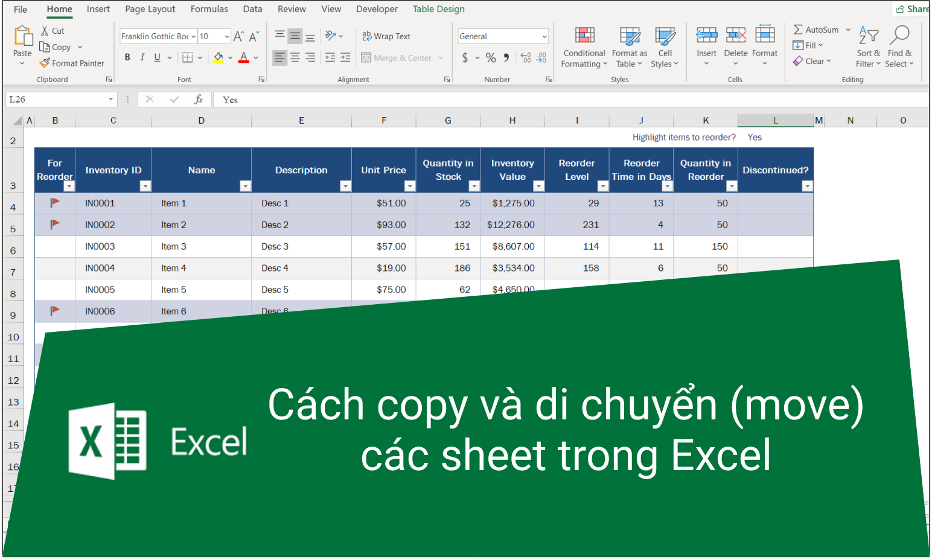Select column L header
Image resolution: width=932 pixels, height=560 pixels.
click(775, 121)
